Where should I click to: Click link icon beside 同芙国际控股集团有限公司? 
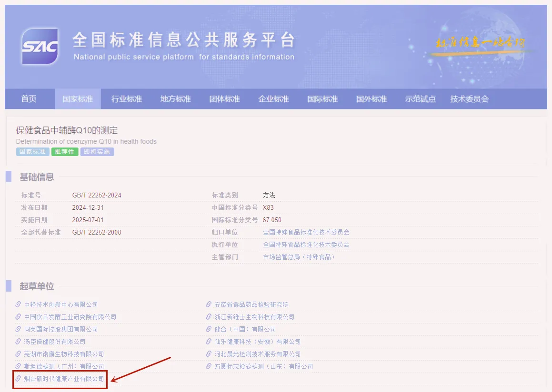point(18,329)
